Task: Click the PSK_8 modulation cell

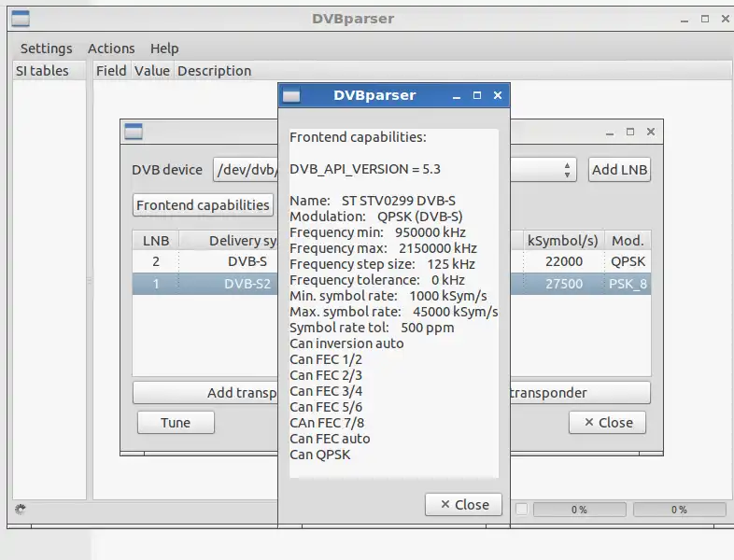Action: coord(628,284)
